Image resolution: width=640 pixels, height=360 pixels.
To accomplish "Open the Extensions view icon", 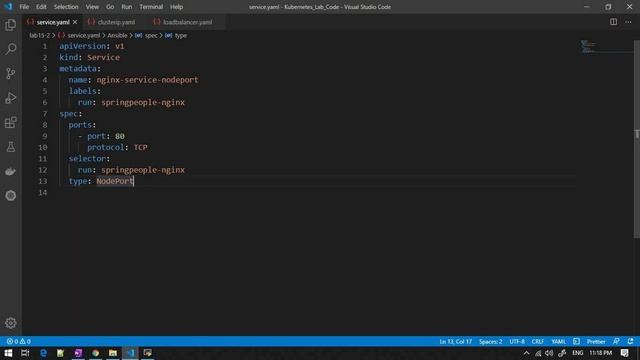I will pos(11,122).
